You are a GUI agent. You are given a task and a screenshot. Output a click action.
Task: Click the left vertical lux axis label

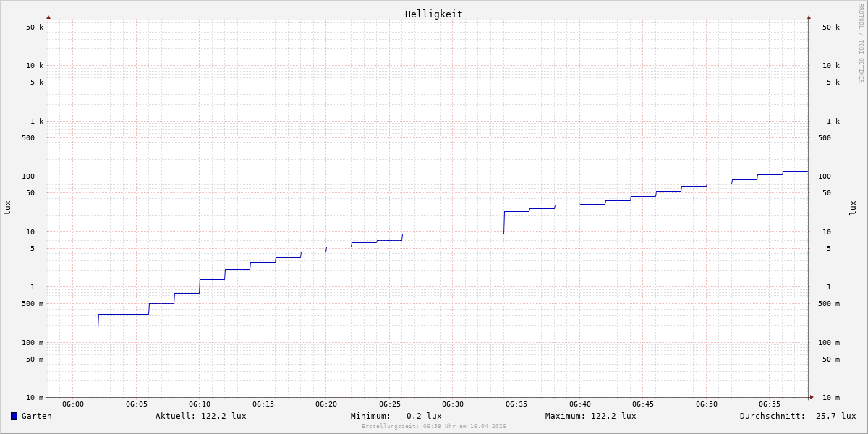click(7, 208)
